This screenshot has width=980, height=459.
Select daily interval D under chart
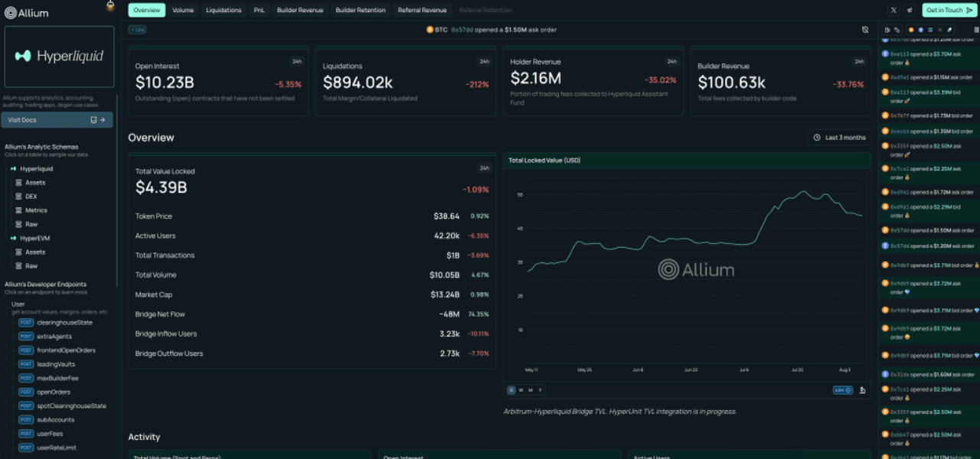click(x=511, y=390)
